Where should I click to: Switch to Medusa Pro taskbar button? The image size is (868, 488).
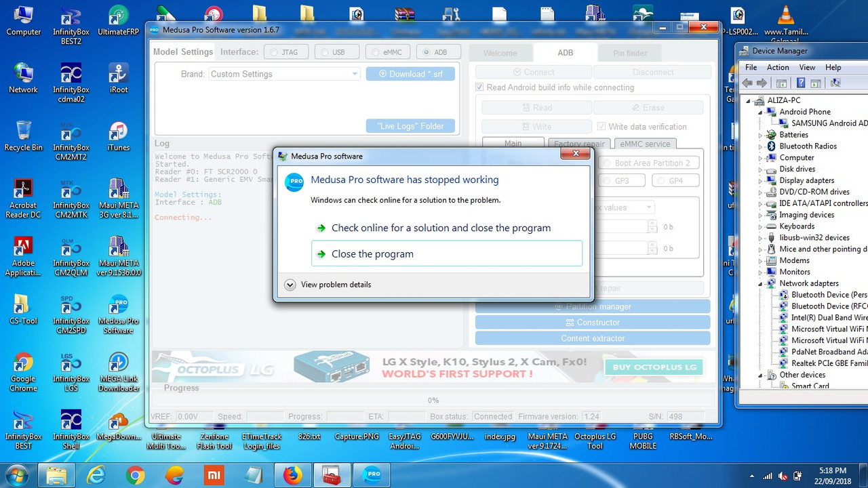[372, 475]
